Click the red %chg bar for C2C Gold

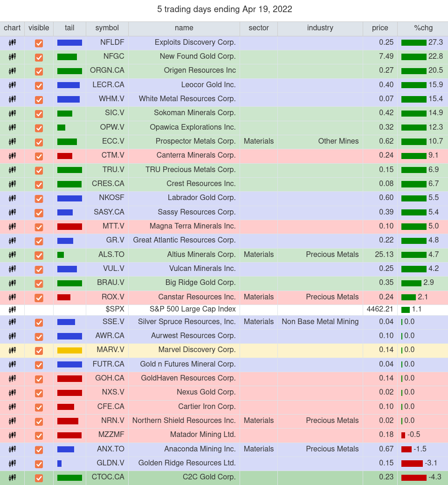(x=414, y=478)
